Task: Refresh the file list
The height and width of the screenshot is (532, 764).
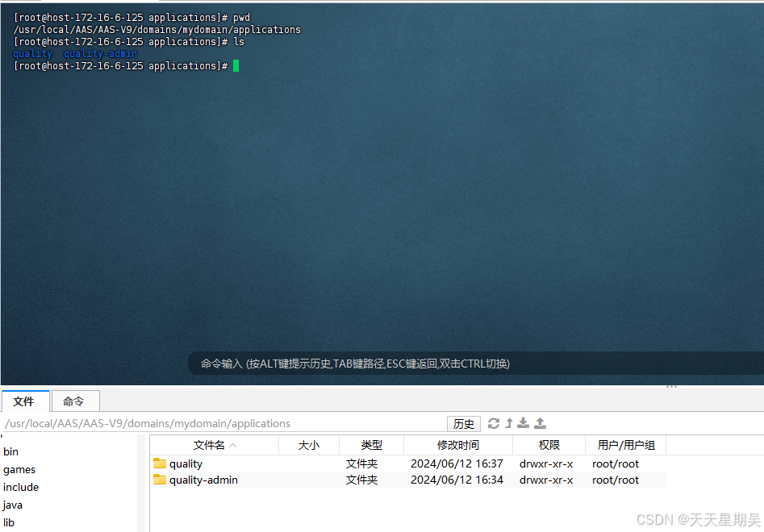Action: coord(494,423)
